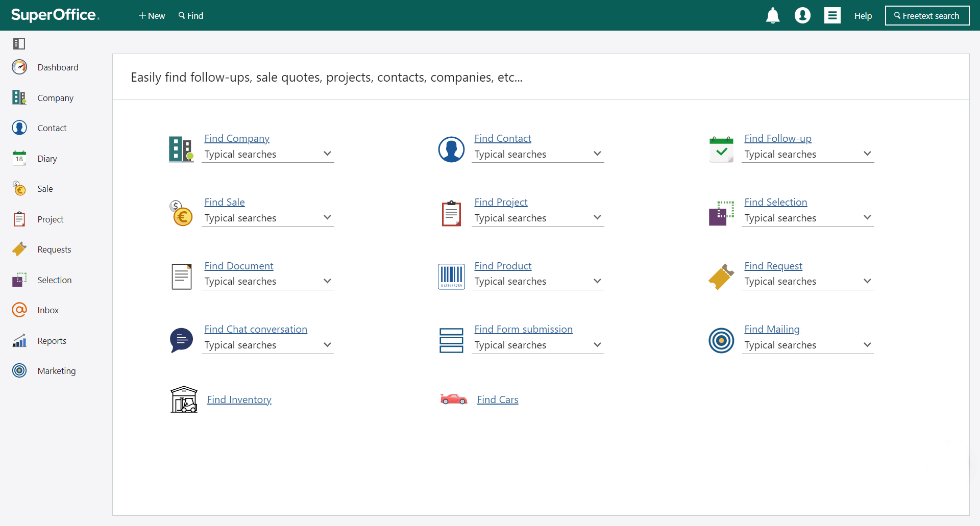980x526 pixels.
Task: Click the Find Project clipboard icon
Action: click(451, 213)
